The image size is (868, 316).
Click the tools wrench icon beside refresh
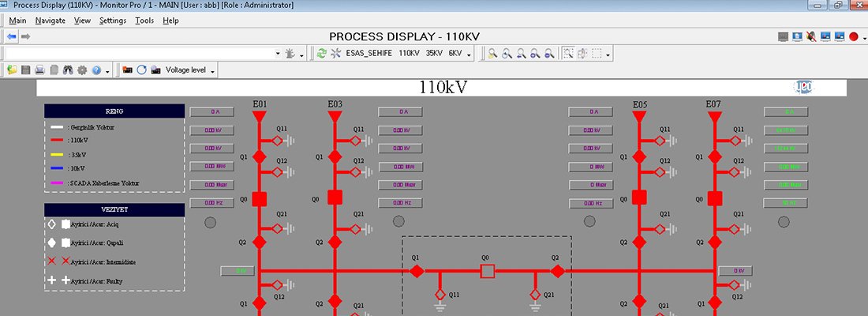pyautogui.click(x=335, y=54)
